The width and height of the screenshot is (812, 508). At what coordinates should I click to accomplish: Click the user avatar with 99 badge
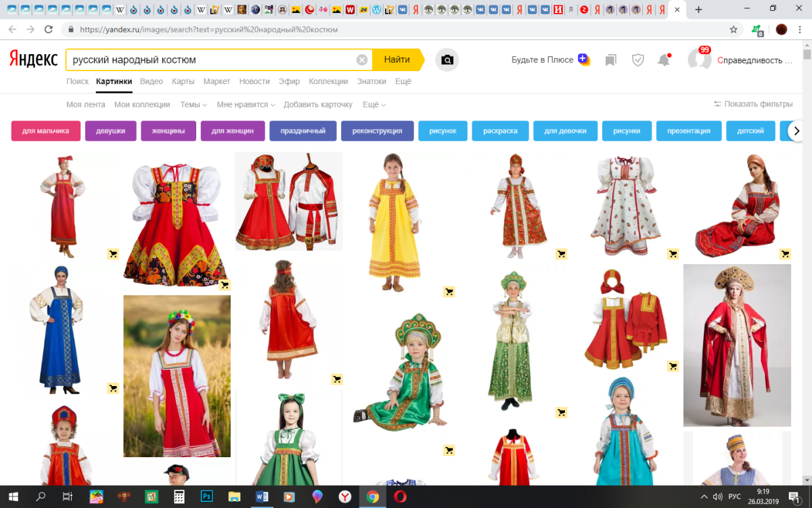pyautogui.click(x=699, y=60)
